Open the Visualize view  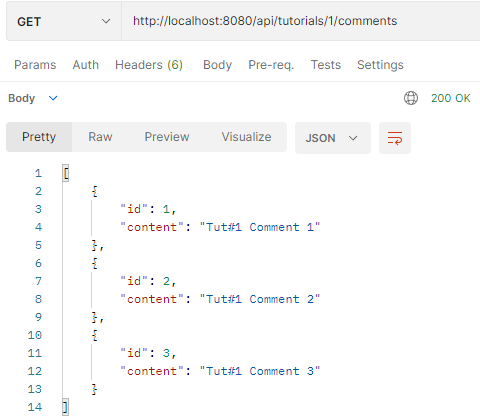246,137
